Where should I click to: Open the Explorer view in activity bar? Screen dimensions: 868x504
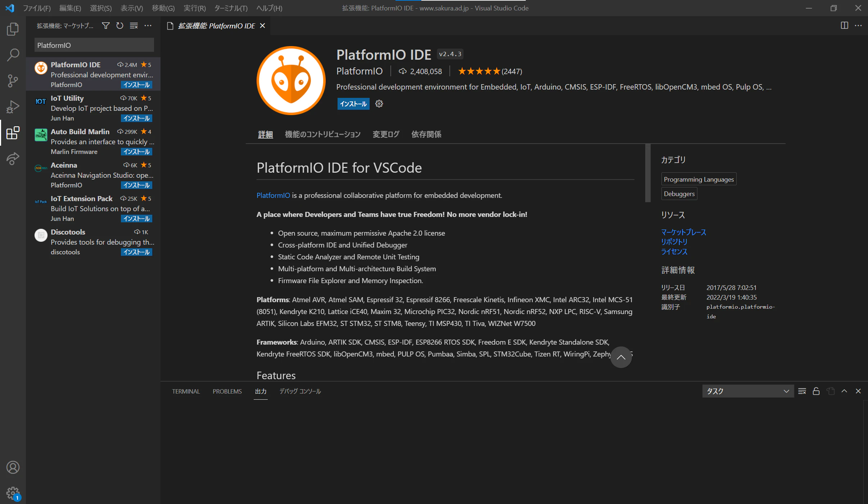[13, 29]
